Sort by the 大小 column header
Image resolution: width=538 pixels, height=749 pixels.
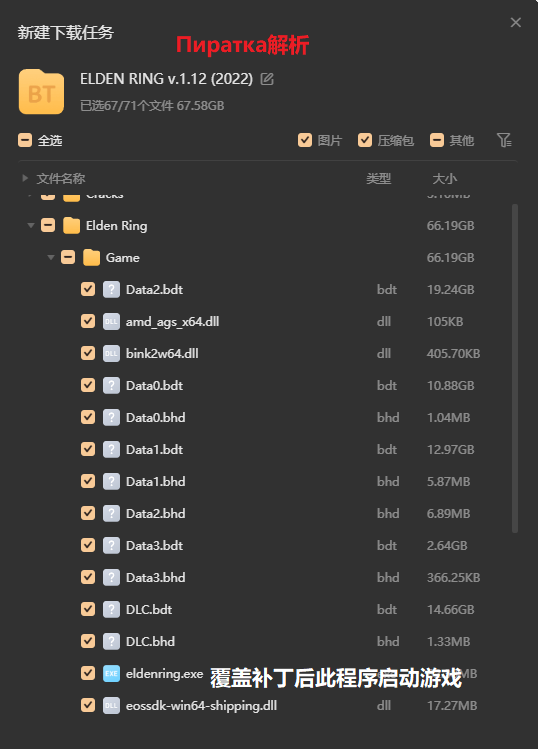(444, 179)
